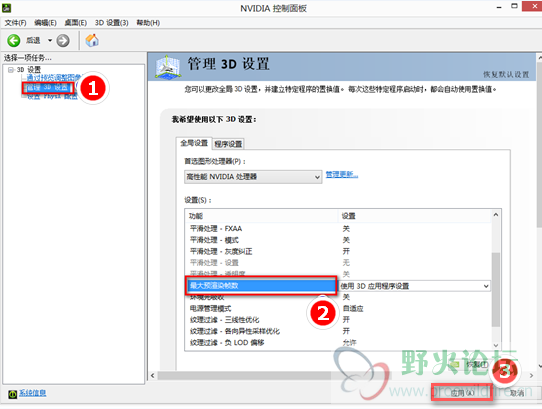
Task: Open the 高性能 NVIDIA 处理器 dropdown
Action: pos(253,177)
